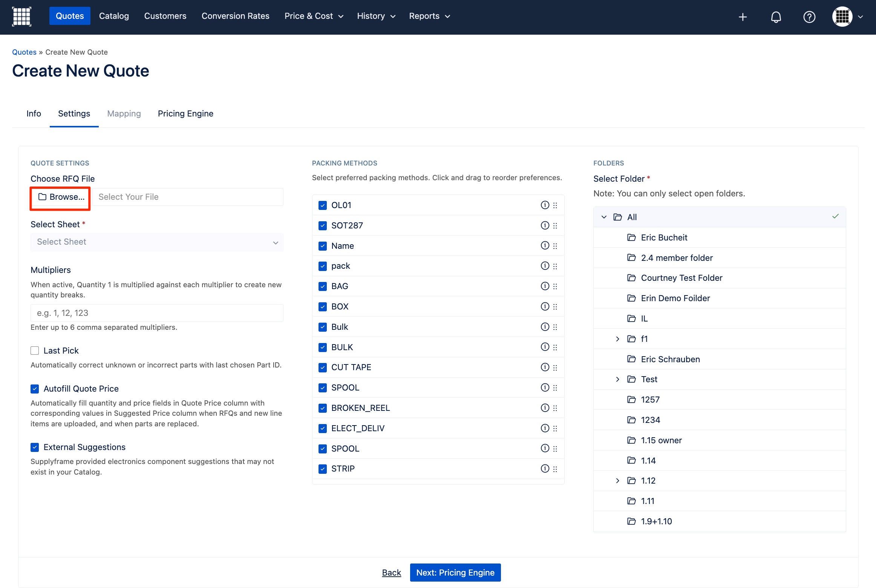Click the plus create icon in header

click(743, 17)
